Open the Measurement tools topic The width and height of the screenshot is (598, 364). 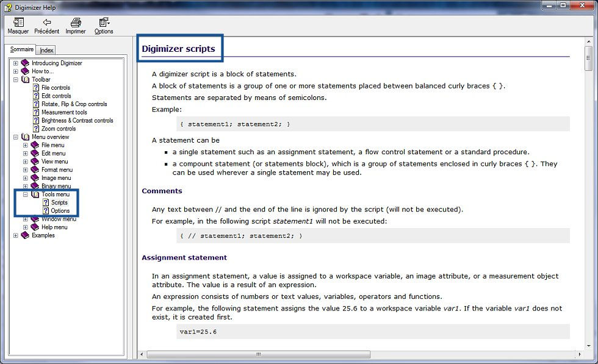pyautogui.click(x=64, y=112)
